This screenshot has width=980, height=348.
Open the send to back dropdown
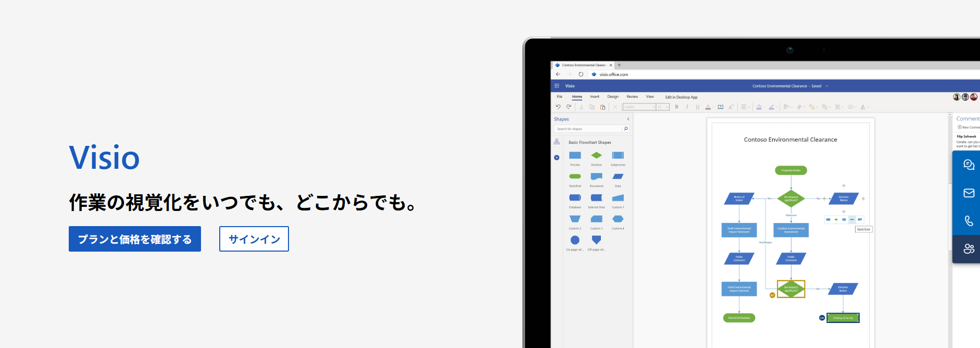tap(826, 107)
